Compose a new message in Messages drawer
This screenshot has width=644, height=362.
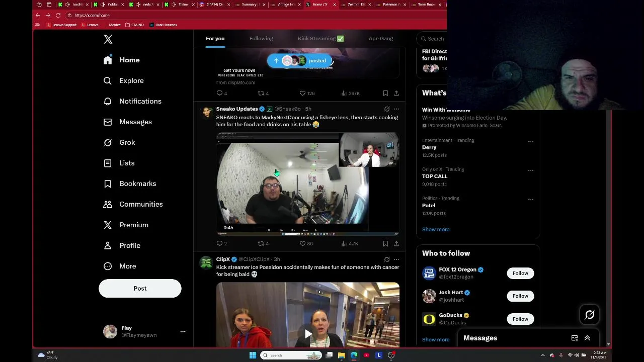tap(575, 338)
